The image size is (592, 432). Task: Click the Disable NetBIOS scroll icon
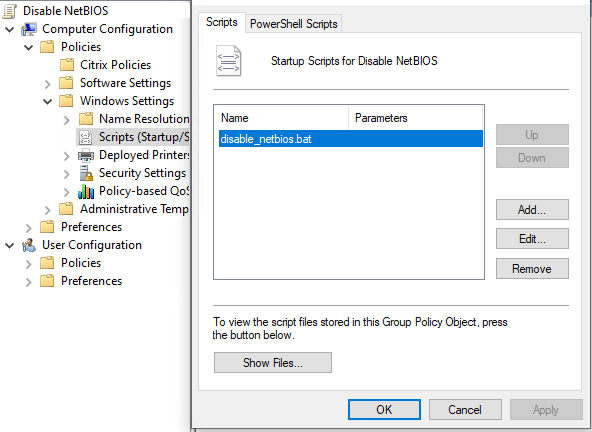tap(9, 11)
